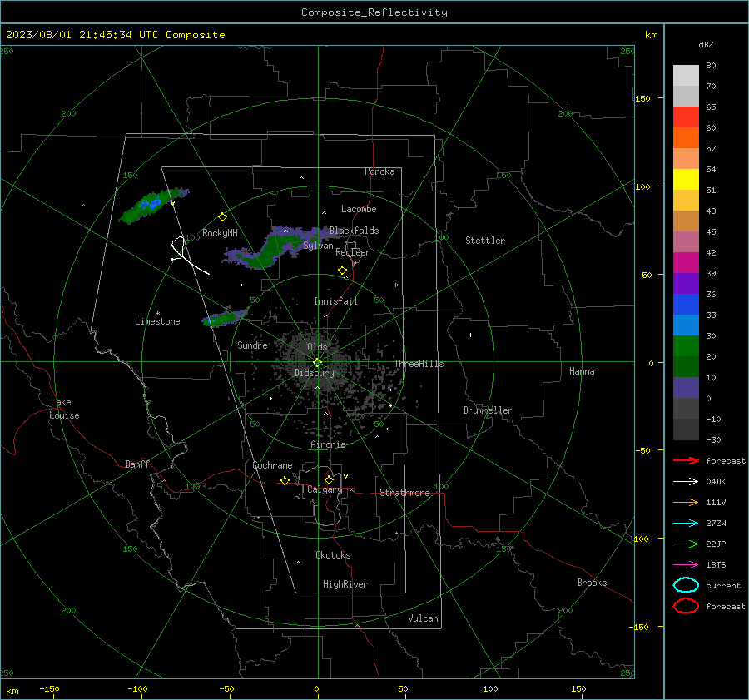
Task: Click the yellow V marker beside northwest storm cell
Action: 172,203
